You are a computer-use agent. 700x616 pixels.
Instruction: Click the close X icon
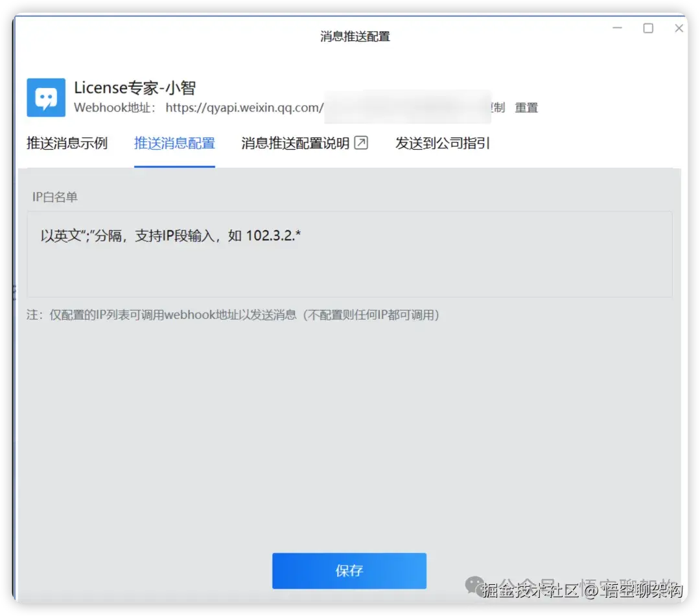click(x=679, y=28)
